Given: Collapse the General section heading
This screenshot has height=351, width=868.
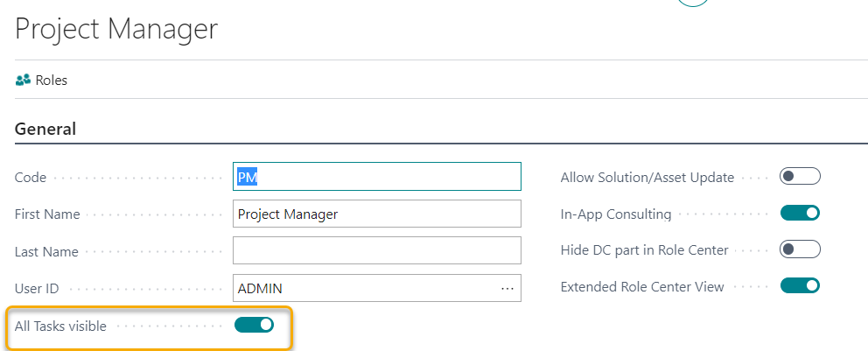Looking at the screenshot, I should click(x=45, y=130).
